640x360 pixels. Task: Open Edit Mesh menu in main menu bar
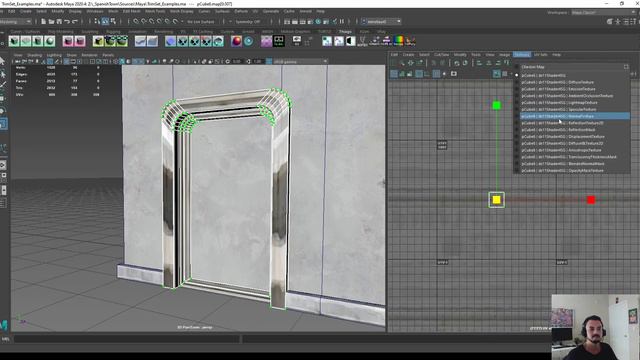tap(131, 11)
